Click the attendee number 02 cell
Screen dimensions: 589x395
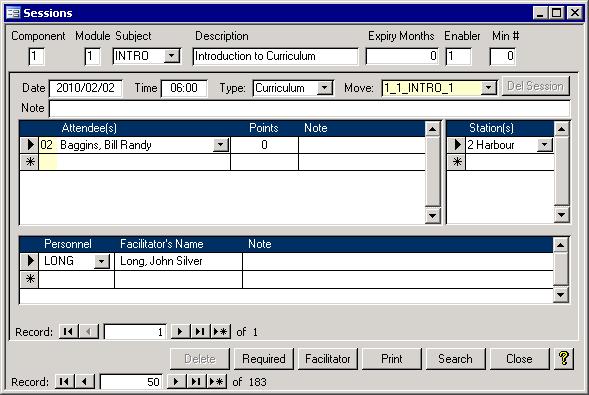(x=47, y=145)
